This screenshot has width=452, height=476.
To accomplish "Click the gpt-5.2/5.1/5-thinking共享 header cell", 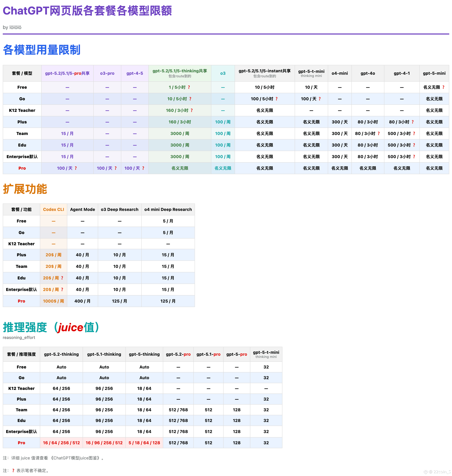I will (180, 71).
